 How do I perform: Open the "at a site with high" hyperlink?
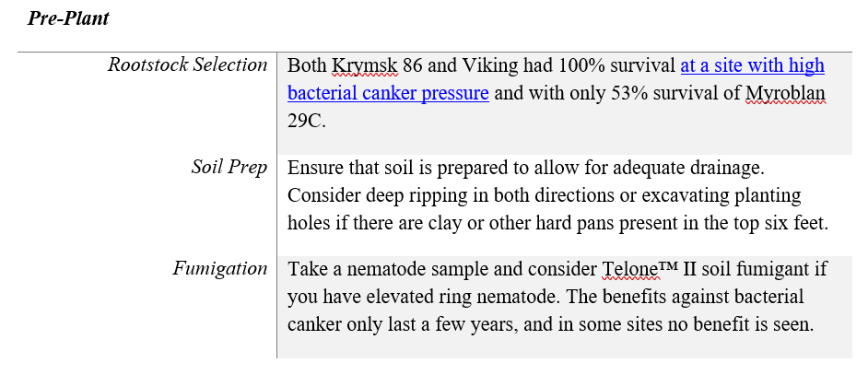752,66
